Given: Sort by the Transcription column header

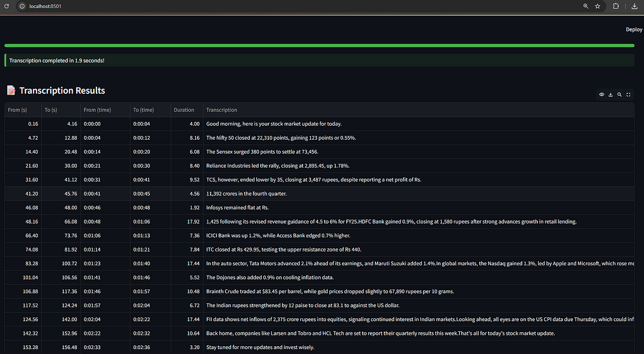Looking at the screenshot, I should click(x=418, y=110).
